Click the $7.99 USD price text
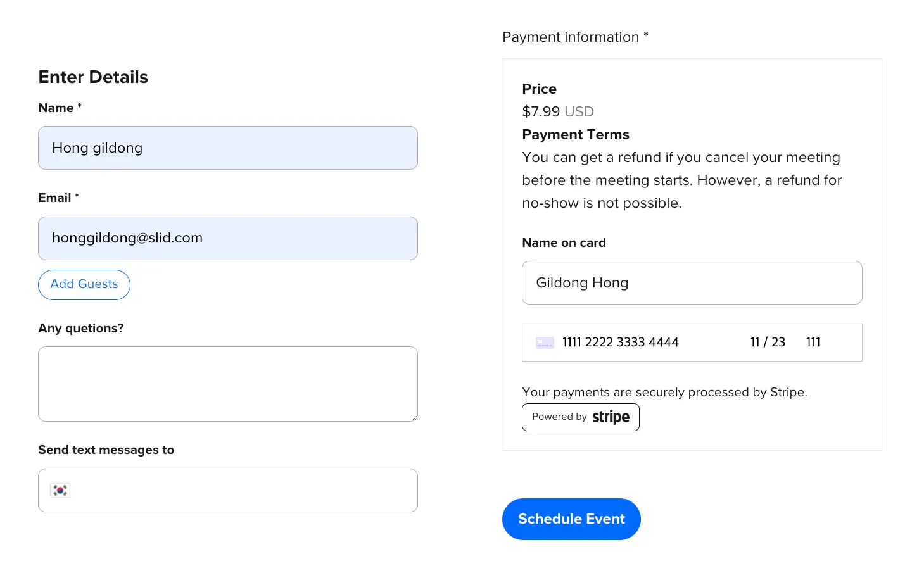The width and height of the screenshot is (924, 573). tap(558, 112)
